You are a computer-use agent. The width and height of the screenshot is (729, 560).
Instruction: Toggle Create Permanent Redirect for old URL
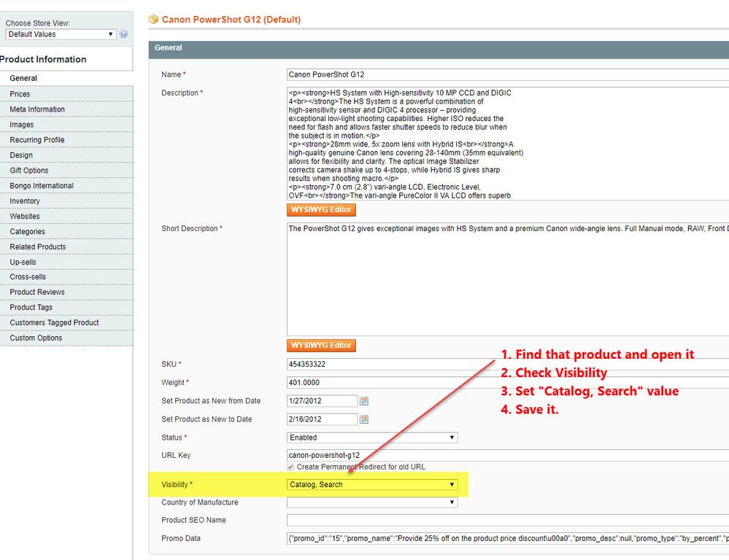pyautogui.click(x=292, y=467)
